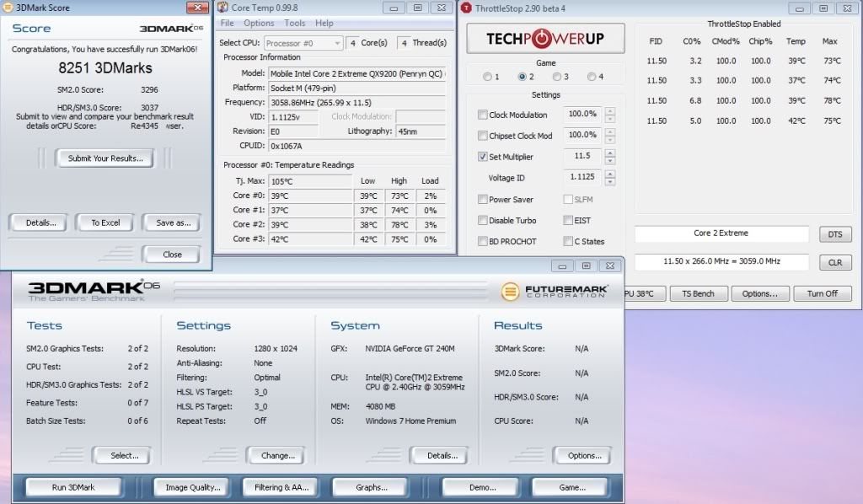Decrease Chipset Clock Mod with down arrow
This screenshot has height=504, width=863.
point(610,140)
